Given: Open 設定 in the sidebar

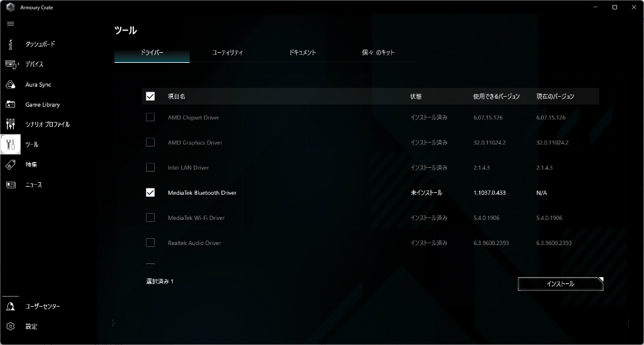Looking at the screenshot, I should [31, 326].
